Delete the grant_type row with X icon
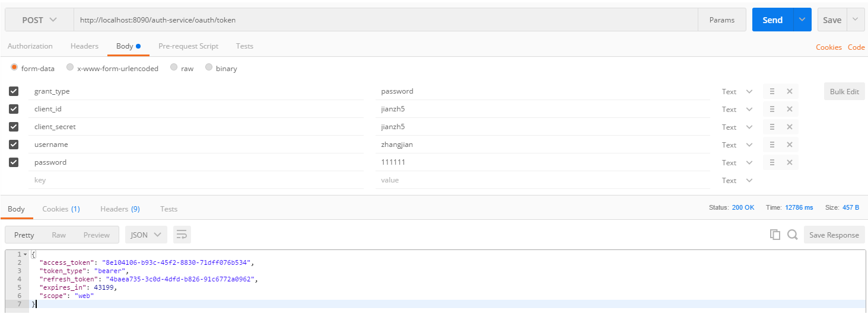The width and height of the screenshot is (868, 314). tap(790, 91)
